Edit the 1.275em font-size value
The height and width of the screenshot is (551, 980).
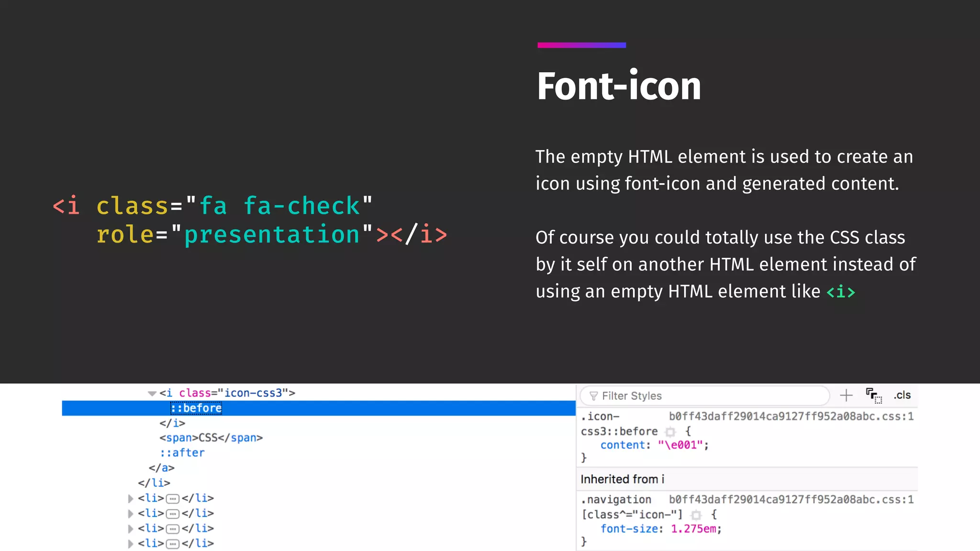pyautogui.click(x=693, y=529)
